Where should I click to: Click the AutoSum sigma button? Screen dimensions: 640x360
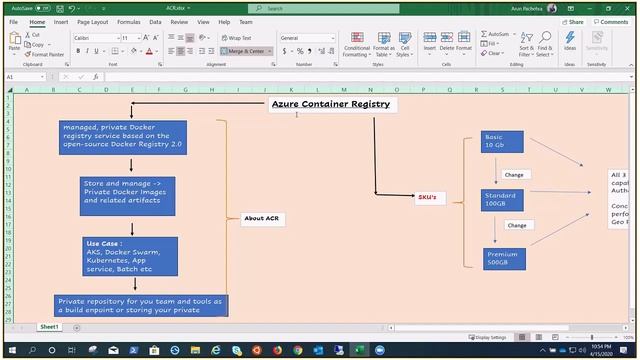(x=495, y=34)
